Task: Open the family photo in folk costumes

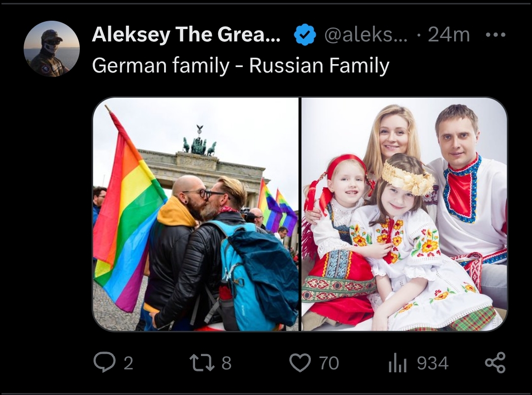Action: pos(404,214)
